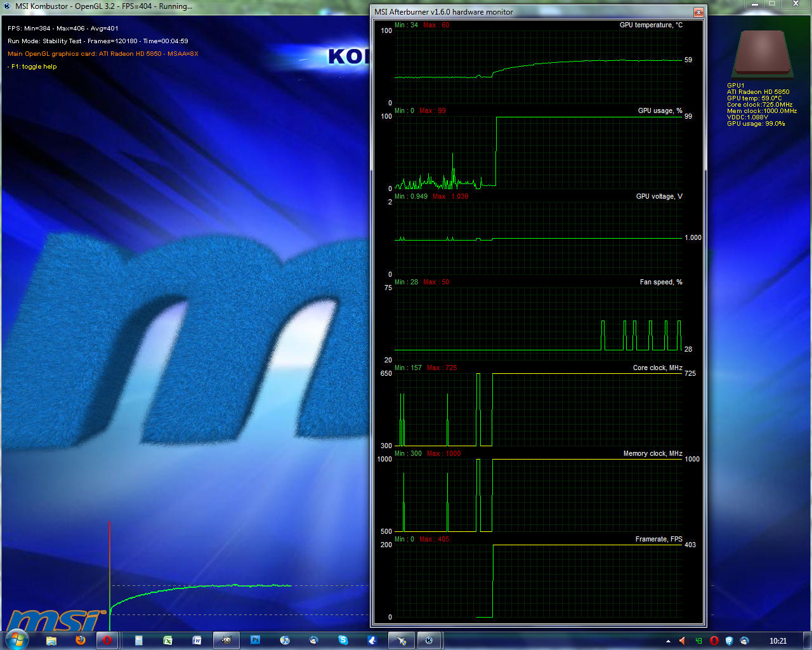The width and height of the screenshot is (812, 650).
Task: Open the Windows Start menu orb
Action: coord(16,640)
